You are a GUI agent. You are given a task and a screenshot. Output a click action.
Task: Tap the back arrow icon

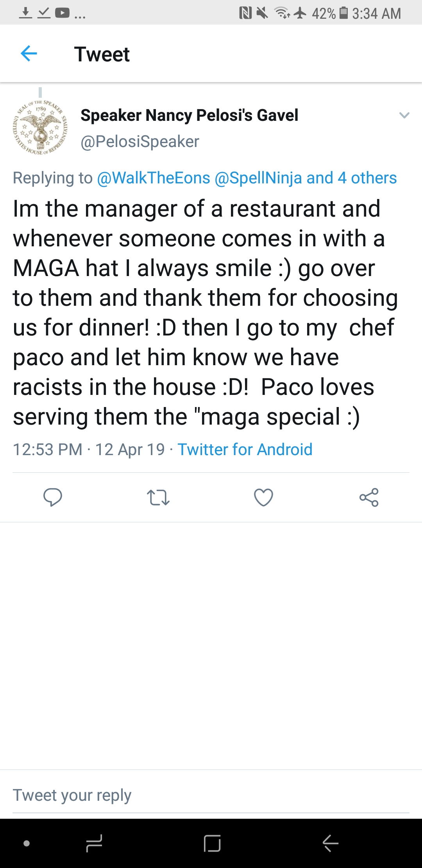pos(29,54)
